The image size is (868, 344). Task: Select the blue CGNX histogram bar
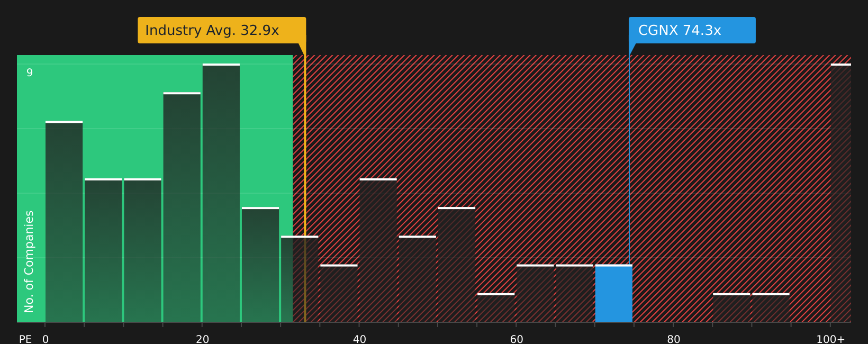(614, 293)
